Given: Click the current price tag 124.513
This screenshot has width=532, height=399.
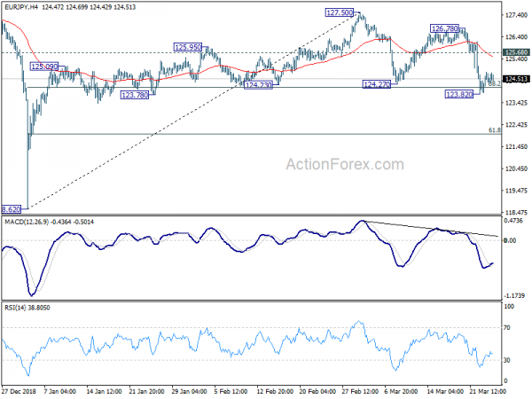Looking at the screenshot, I should [x=516, y=79].
